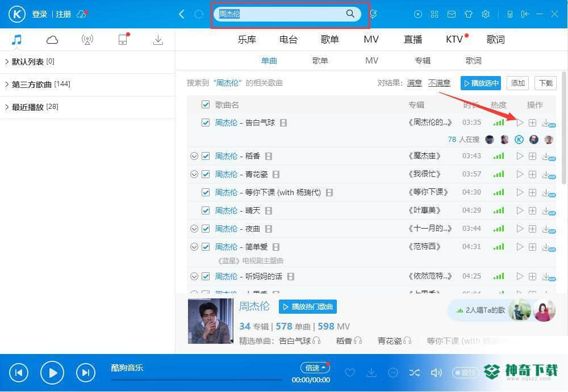Uncheck the 稻香 song checkbox
This screenshot has height=392, width=568.
[x=206, y=156]
